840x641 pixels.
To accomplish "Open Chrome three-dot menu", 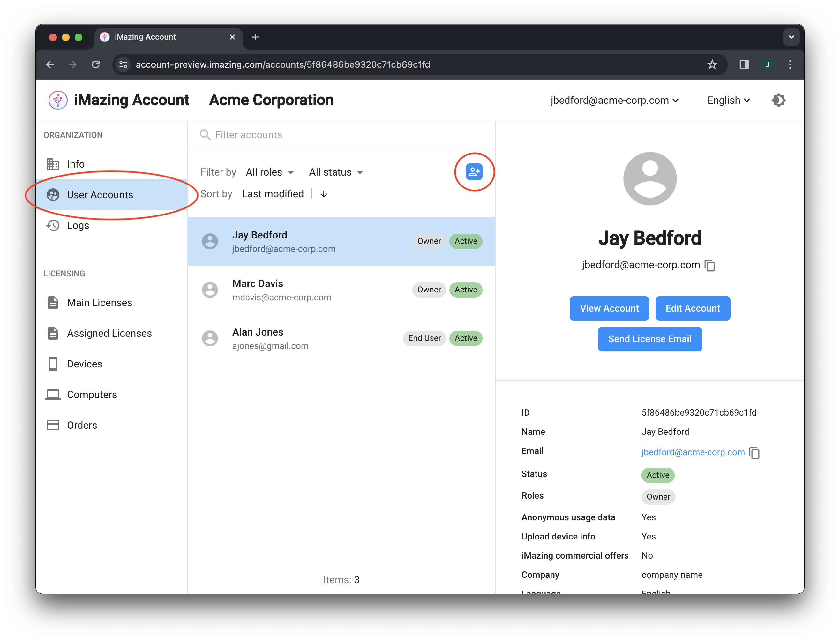I will pyautogui.click(x=790, y=64).
